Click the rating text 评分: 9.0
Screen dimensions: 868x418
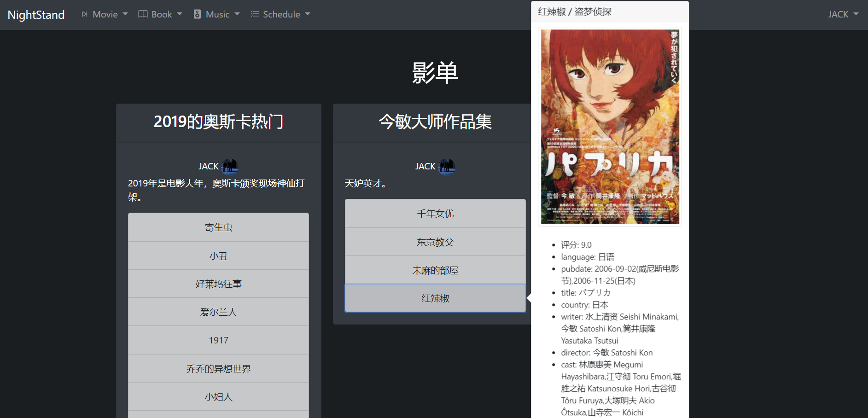coord(576,245)
